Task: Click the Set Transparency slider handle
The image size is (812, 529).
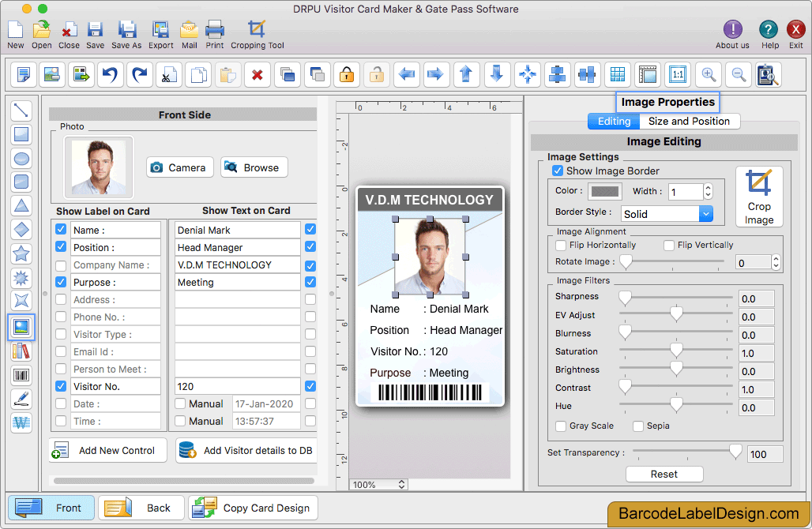Action: [735, 452]
